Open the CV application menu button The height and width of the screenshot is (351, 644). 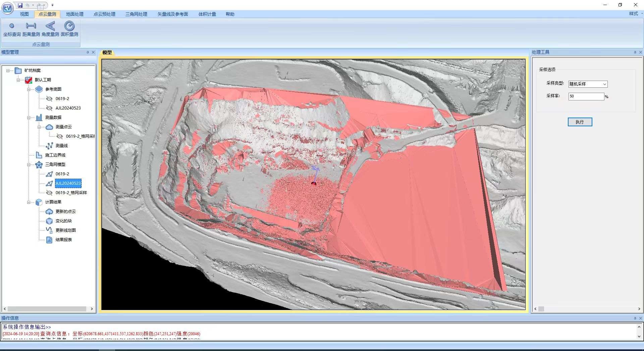click(7, 8)
